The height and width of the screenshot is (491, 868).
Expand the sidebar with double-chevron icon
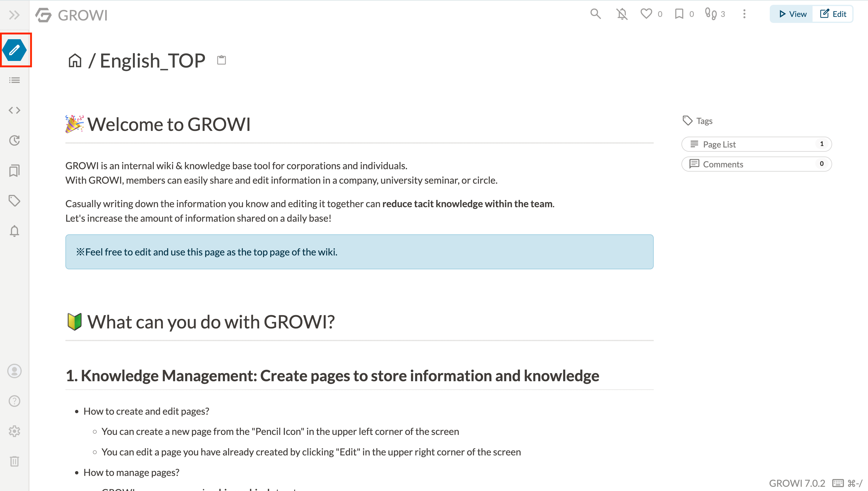tap(14, 15)
